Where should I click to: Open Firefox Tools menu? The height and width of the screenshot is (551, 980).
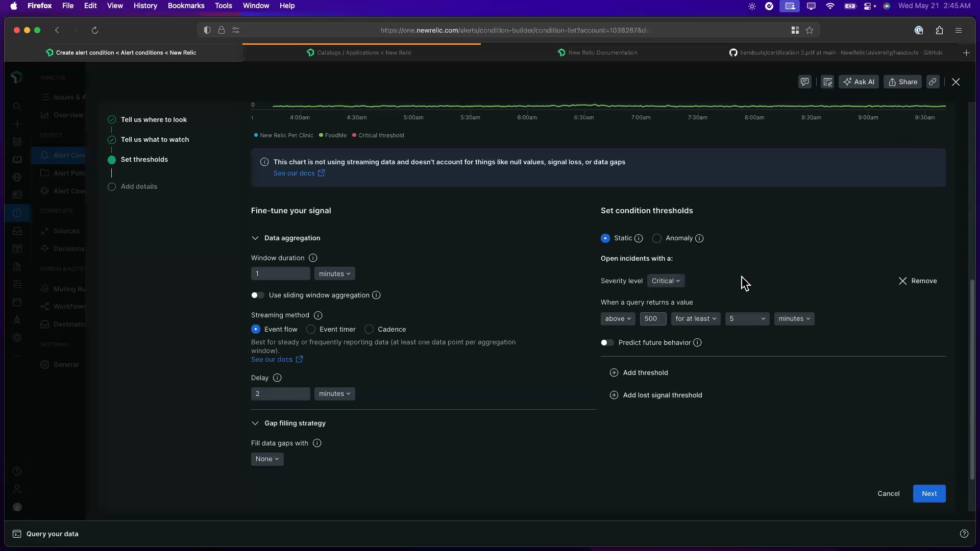[x=223, y=6]
